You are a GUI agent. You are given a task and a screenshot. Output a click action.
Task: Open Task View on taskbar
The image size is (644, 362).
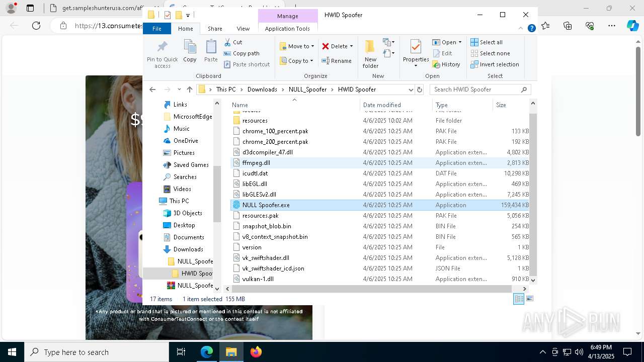pyautogui.click(x=182, y=352)
